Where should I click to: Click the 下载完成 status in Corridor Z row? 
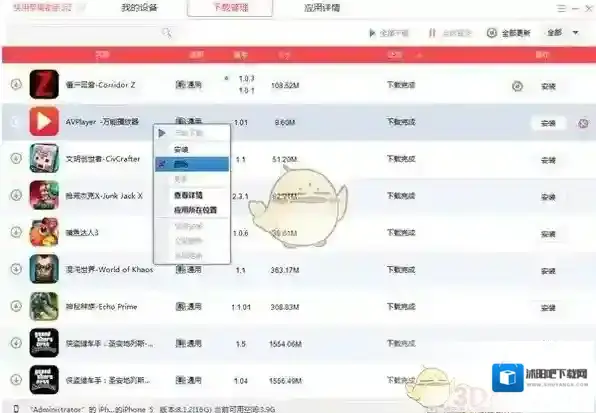pyautogui.click(x=401, y=84)
